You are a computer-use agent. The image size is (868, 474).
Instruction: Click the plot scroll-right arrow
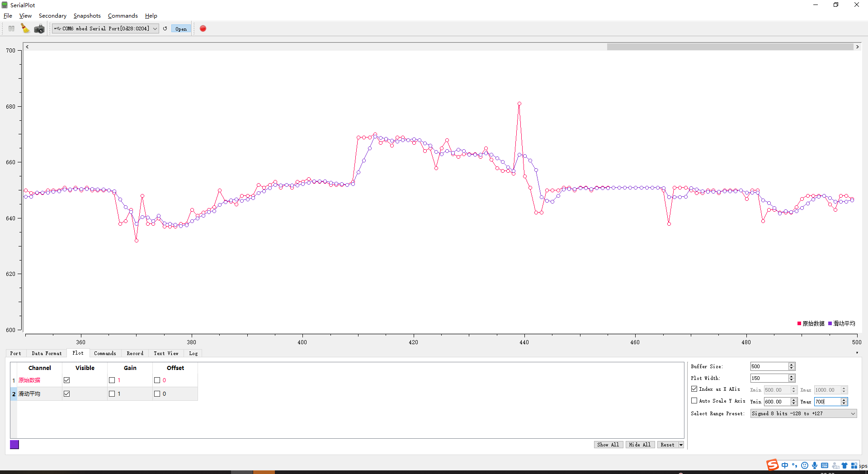point(857,47)
